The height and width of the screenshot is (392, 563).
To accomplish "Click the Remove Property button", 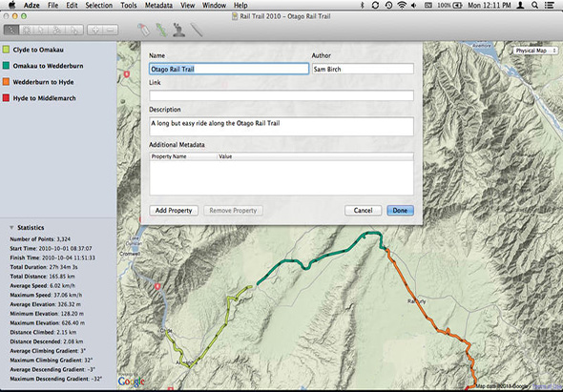I will (x=233, y=211).
